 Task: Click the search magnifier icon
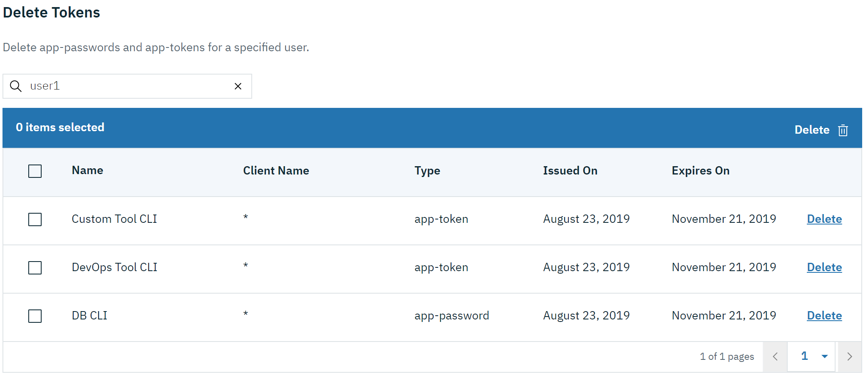16,86
